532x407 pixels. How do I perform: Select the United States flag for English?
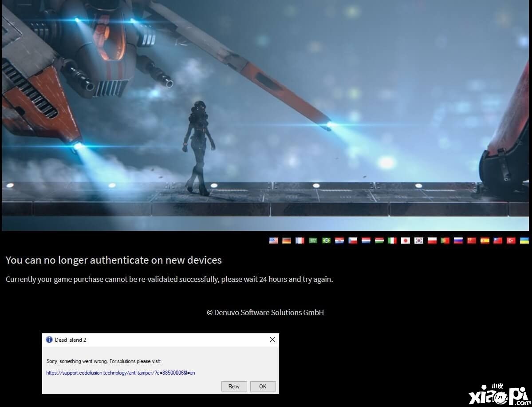(273, 240)
